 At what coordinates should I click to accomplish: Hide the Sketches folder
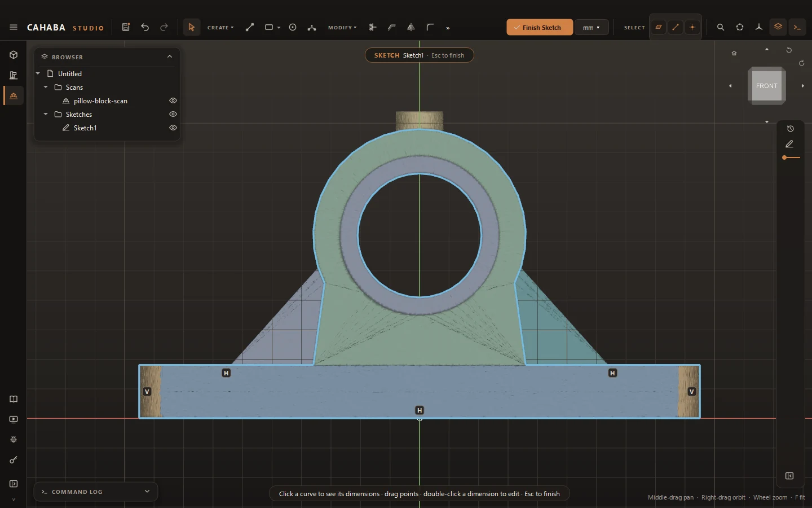tap(173, 114)
